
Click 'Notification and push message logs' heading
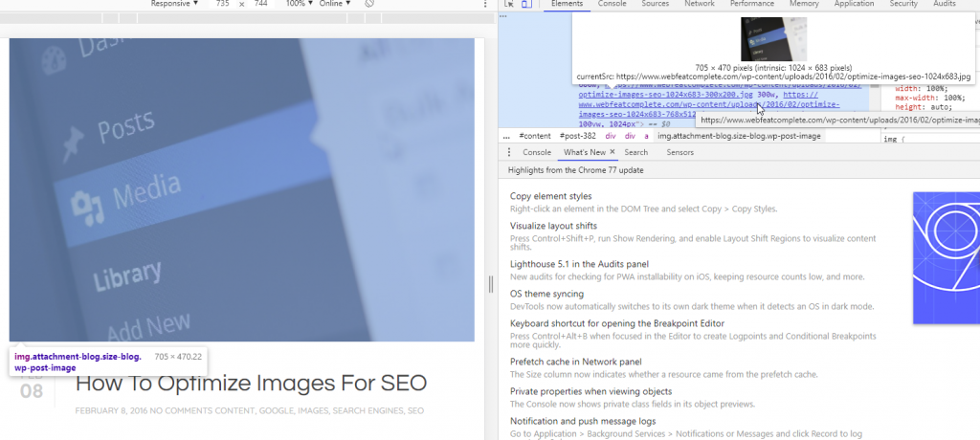coord(583,421)
